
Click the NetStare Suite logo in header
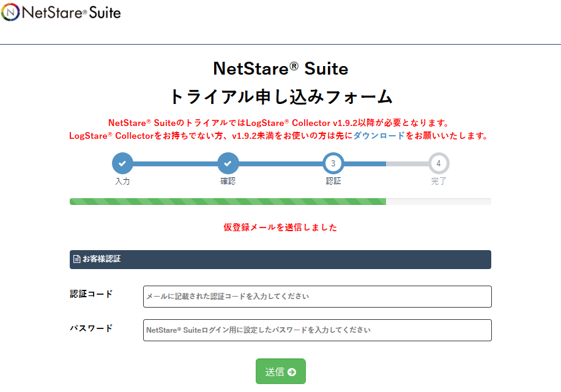pyautogui.click(x=61, y=12)
